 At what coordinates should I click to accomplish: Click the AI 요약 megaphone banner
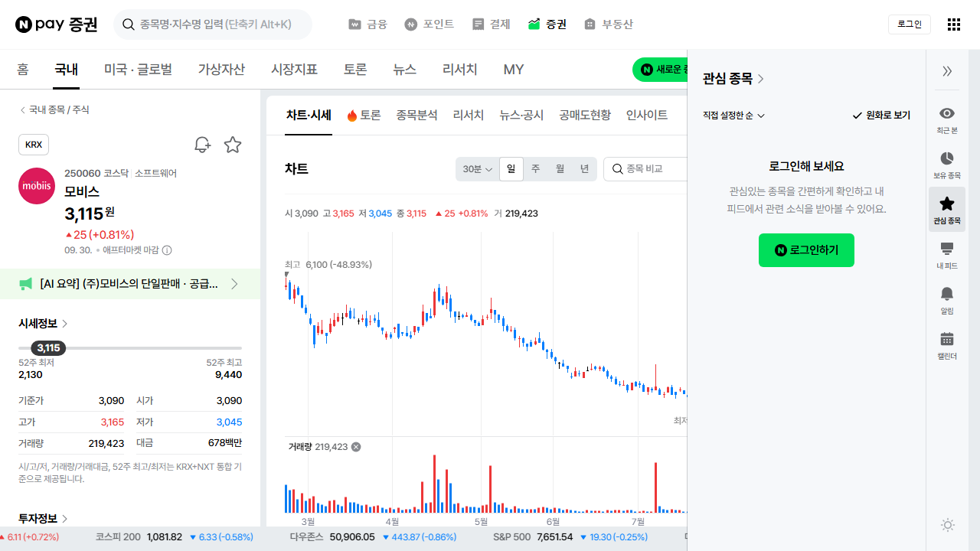coord(130,284)
